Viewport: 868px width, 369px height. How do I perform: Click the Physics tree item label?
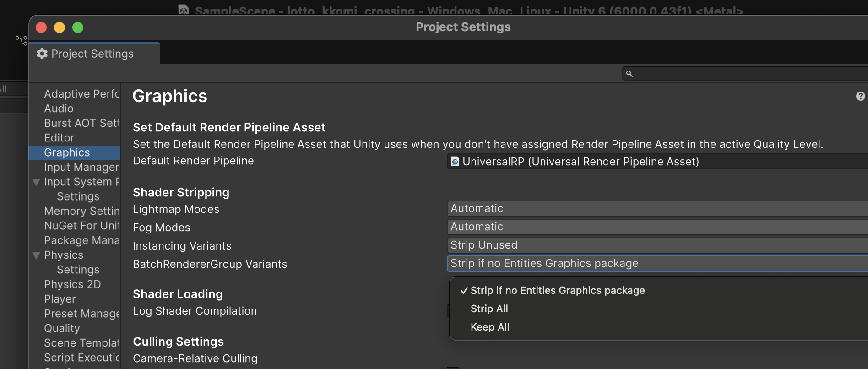[x=64, y=255]
